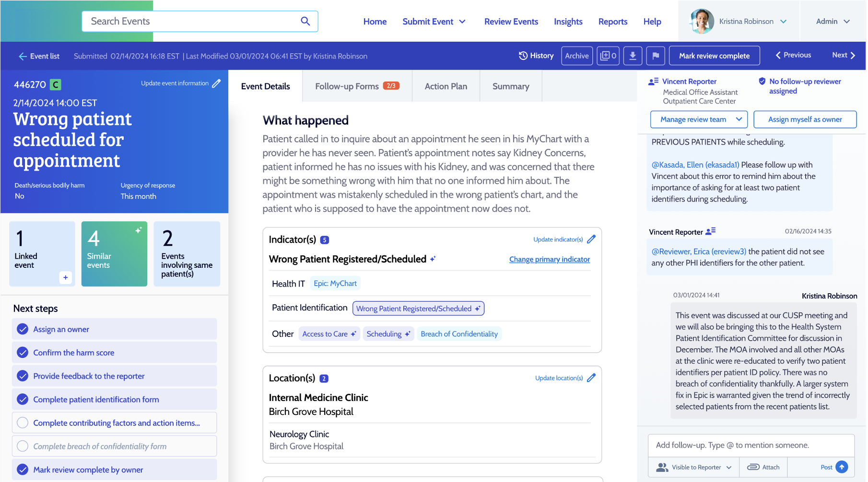Expand the Submit Event menu
This screenshot has width=868, height=482.
[x=434, y=21]
